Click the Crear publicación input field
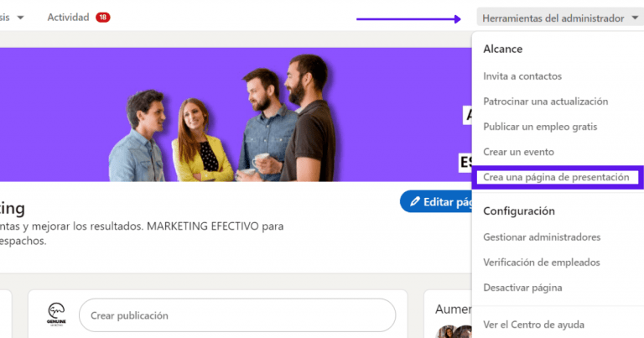Screen dimensions: 644x338 [x=236, y=315]
